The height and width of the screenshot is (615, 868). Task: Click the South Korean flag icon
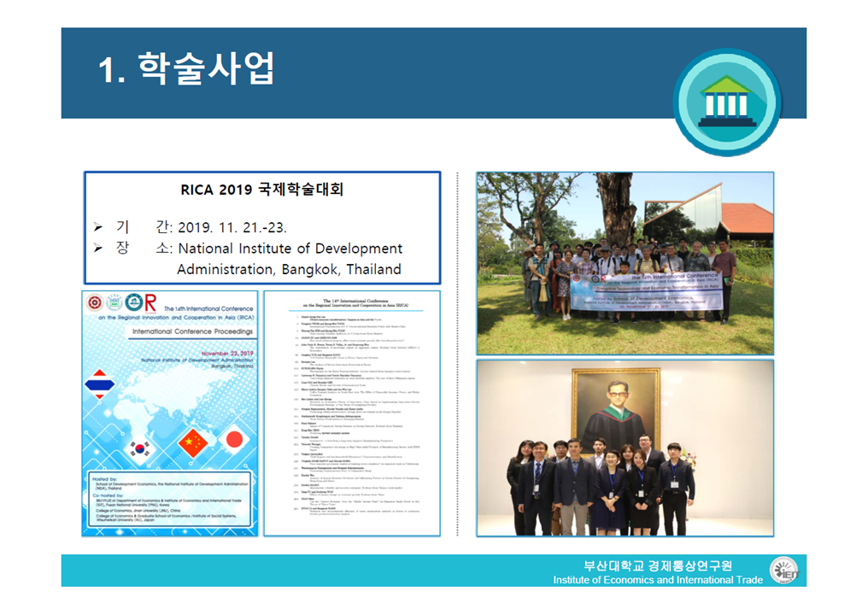click(139, 448)
